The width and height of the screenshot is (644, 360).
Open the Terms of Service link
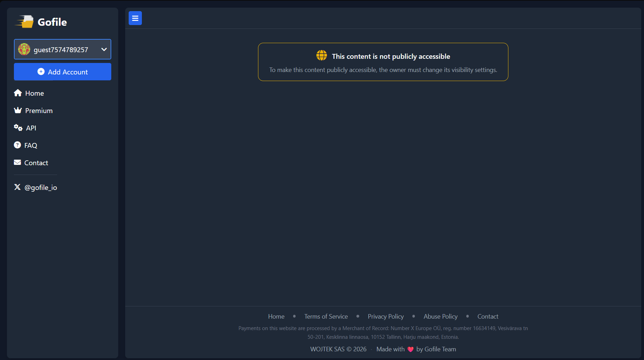326,317
